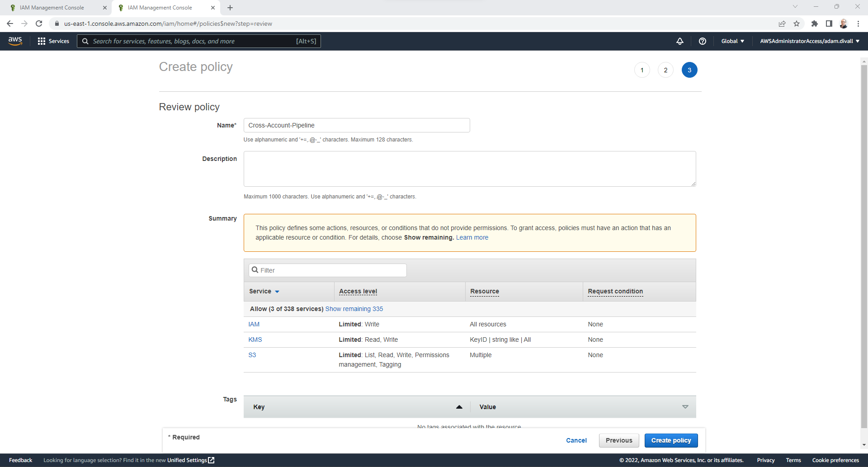Focus the policy Name input field

tap(356, 125)
